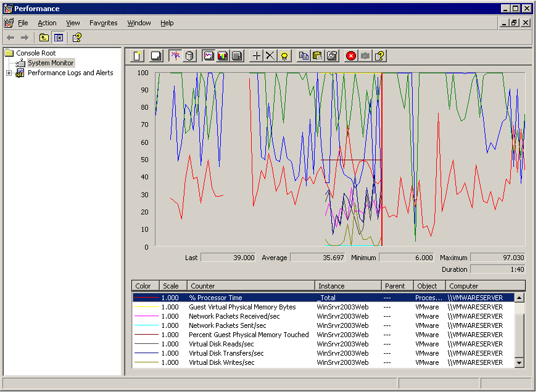Image resolution: width=538 pixels, height=392 pixels.
Task: Select the Virtual Disk Transfers/sec counter row
Action: pyautogui.click(x=226, y=353)
